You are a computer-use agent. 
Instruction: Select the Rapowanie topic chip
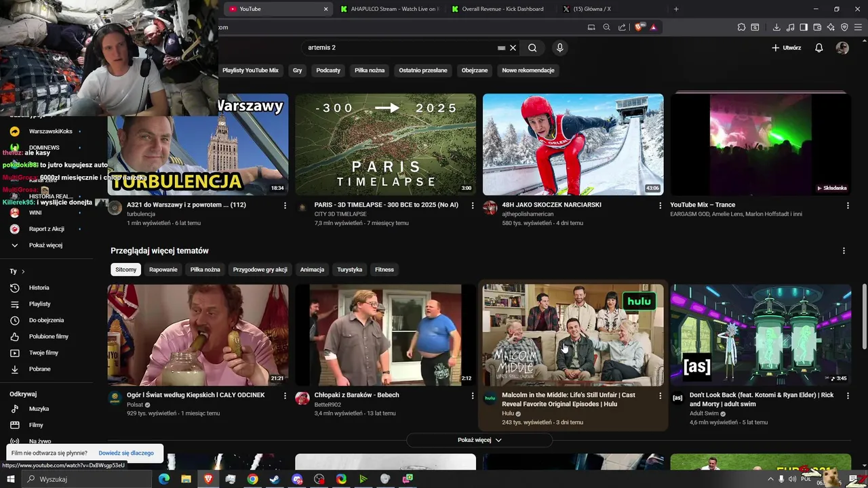coord(163,270)
